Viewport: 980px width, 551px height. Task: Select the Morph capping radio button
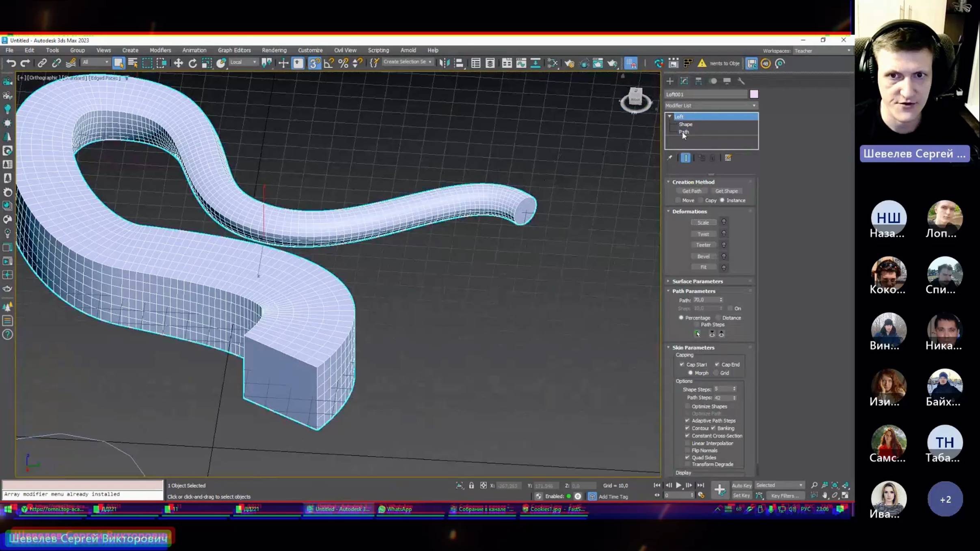click(x=690, y=373)
